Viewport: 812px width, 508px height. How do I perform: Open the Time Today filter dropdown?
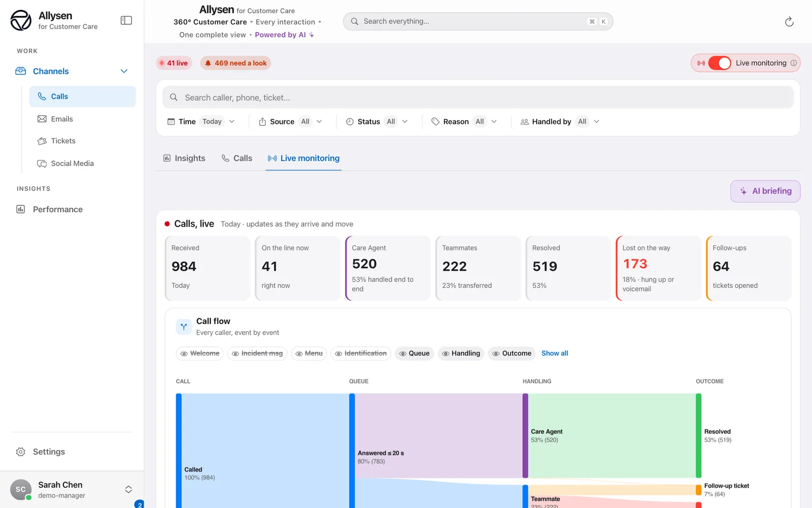coord(201,121)
